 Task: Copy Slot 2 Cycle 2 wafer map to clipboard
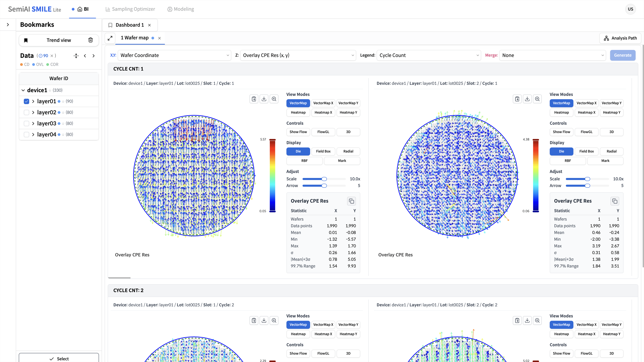(x=517, y=321)
